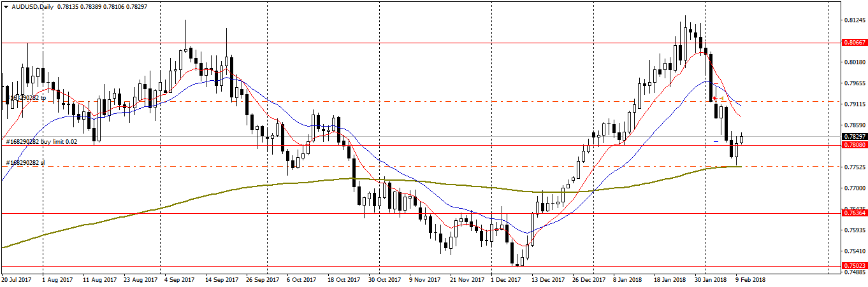Click the black 0.78297 current price tag

coord(853,137)
